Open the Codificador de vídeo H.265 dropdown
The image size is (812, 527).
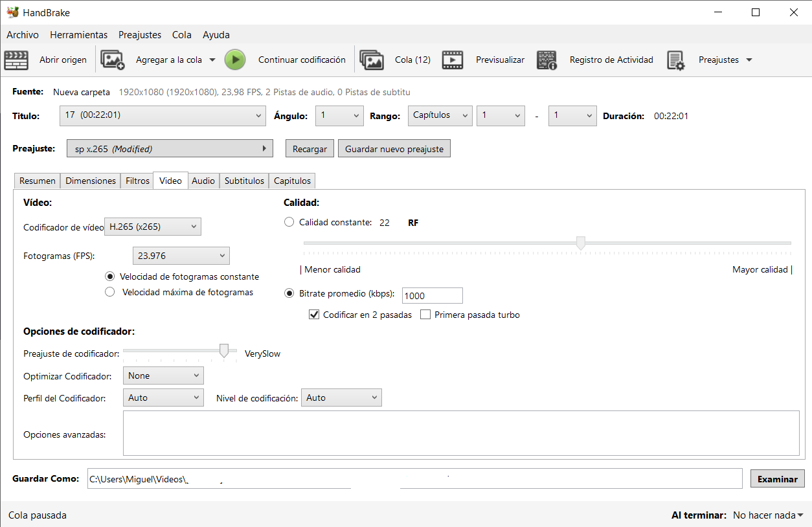pyautogui.click(x=153, y=227)
